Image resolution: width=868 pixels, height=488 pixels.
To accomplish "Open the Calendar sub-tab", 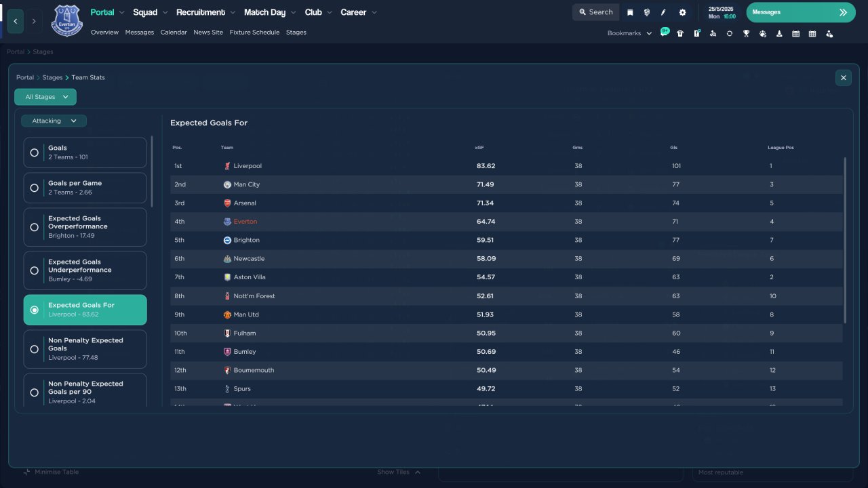I will 174,33.
